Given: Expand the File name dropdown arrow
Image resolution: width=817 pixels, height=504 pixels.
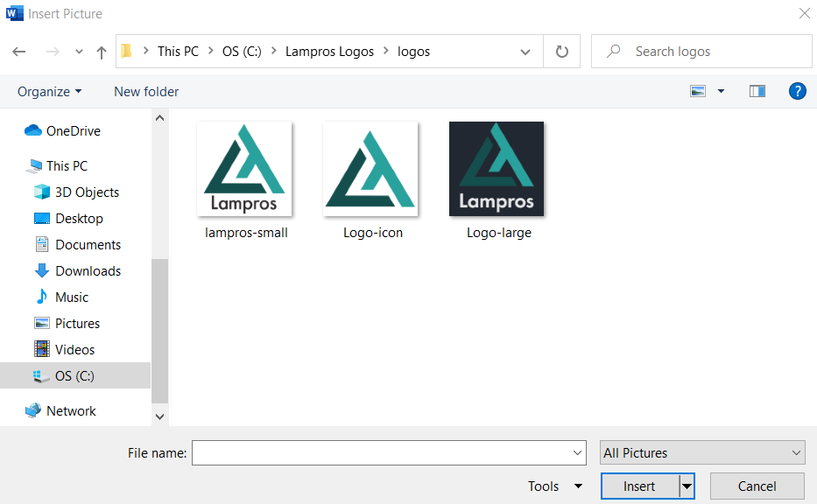Looking at the screenshot, I should [577, 453].
